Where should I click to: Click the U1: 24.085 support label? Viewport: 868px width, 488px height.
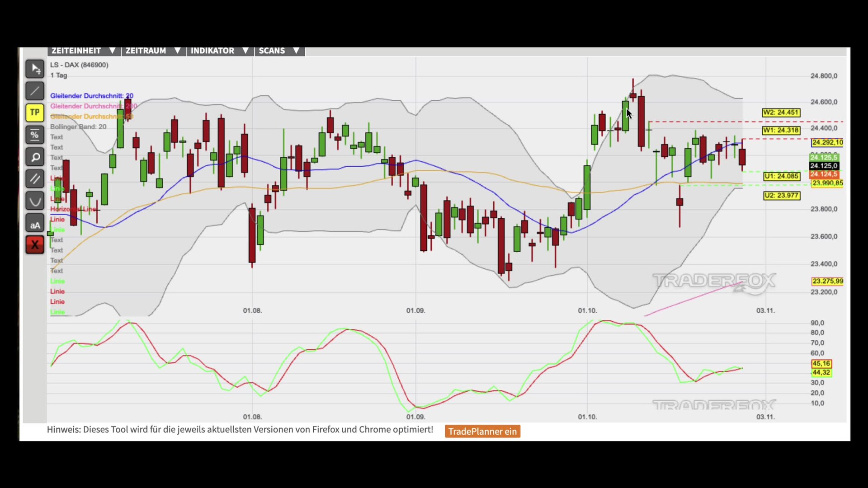781,176
